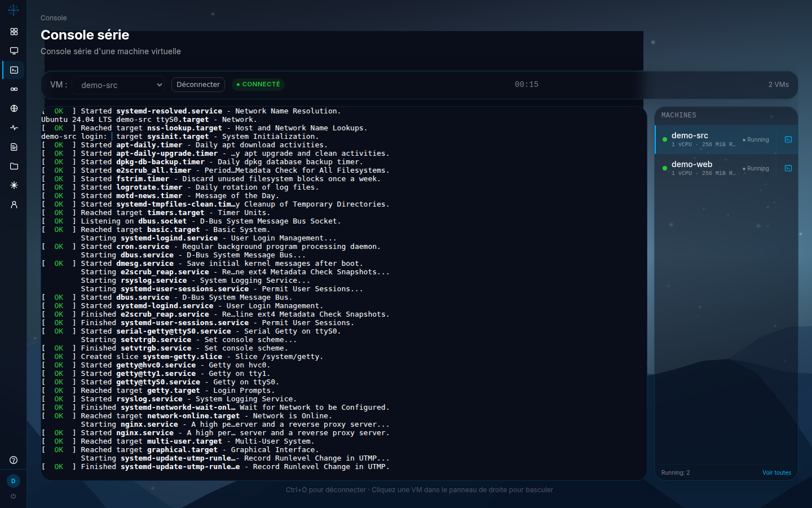Open the dashboard grid icon in sidebar
This screenshot has width=812, height=508.
pyautogui.click(x=14, y=32)
